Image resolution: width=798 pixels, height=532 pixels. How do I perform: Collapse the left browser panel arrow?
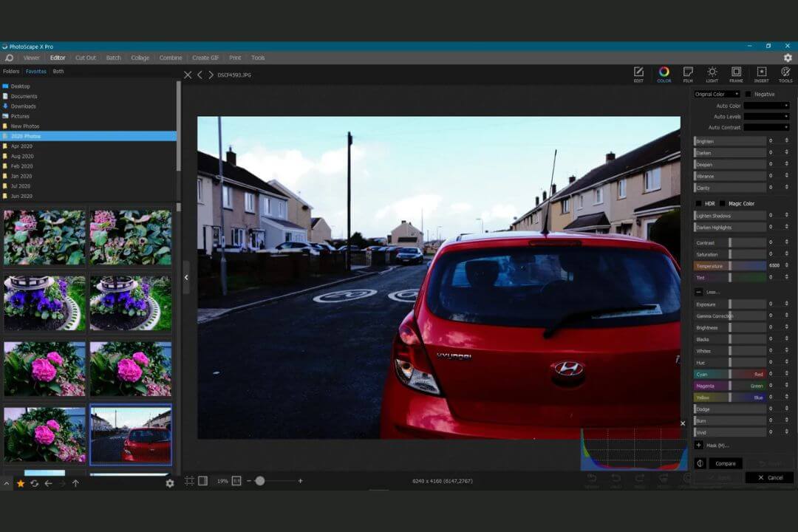(186, 278)
